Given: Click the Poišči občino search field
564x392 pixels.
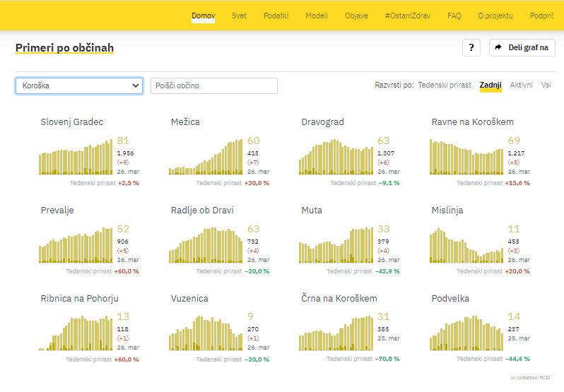Looking at the screenshot, I should coord(213,85).
